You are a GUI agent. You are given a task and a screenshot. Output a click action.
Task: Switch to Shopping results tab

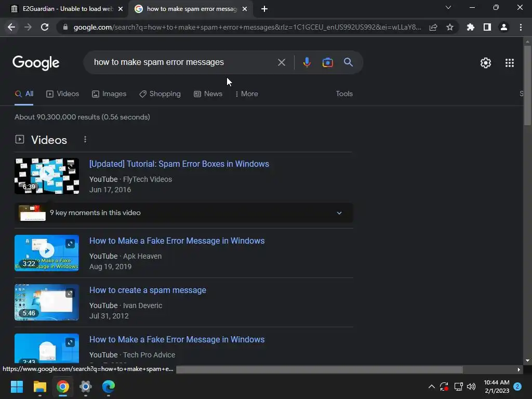point(160,94)
